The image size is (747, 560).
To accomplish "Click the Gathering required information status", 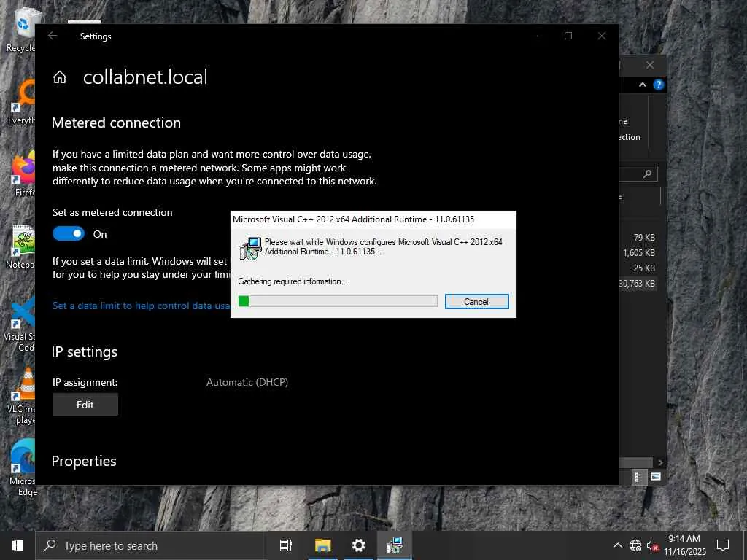I will click(293, 281).
